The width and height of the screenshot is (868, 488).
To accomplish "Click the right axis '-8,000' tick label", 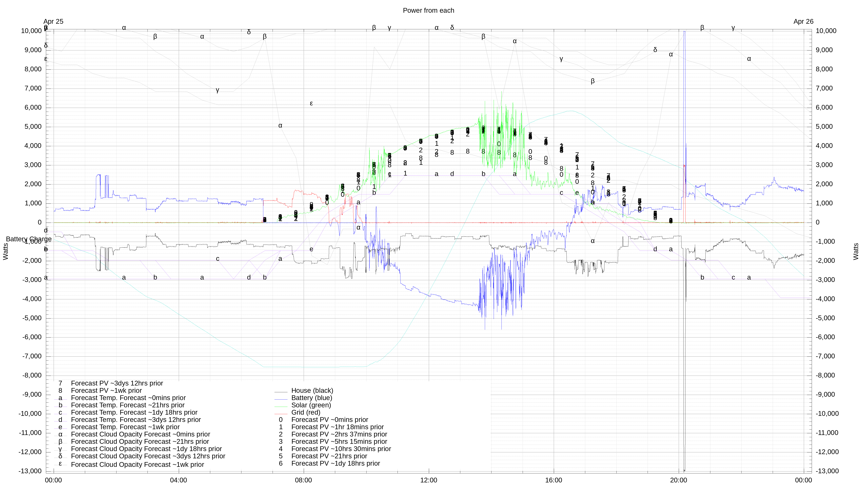I will tap(825, 375).
